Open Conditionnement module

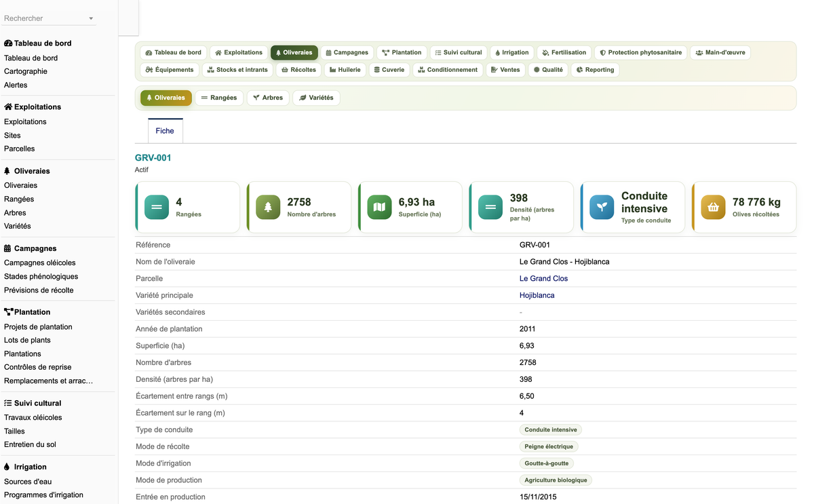coord(448,70)
